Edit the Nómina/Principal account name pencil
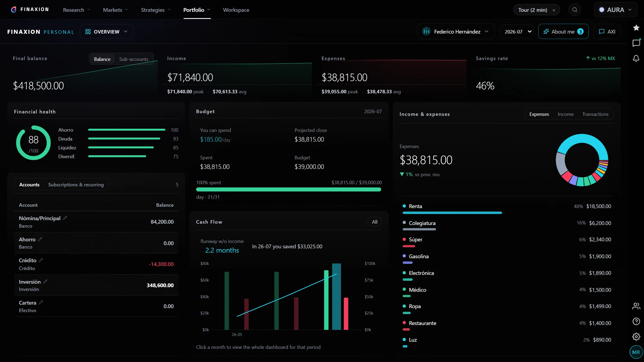644x362 pixels. 65,218
